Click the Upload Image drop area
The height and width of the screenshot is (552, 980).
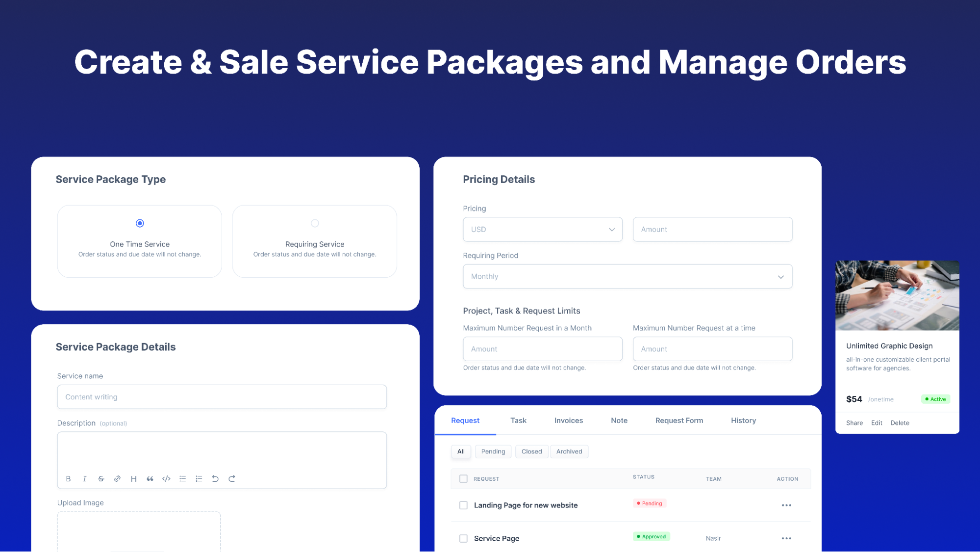click(x=139, y=531)
